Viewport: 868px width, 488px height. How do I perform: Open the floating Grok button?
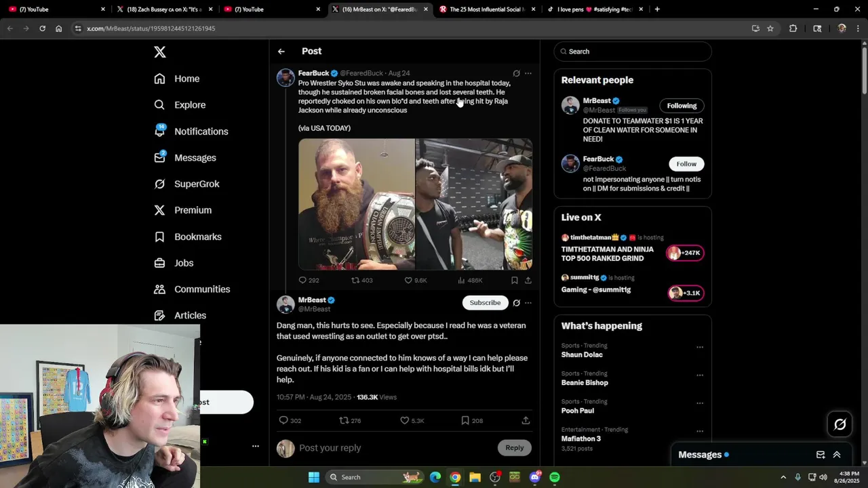(x=840, y=425)
